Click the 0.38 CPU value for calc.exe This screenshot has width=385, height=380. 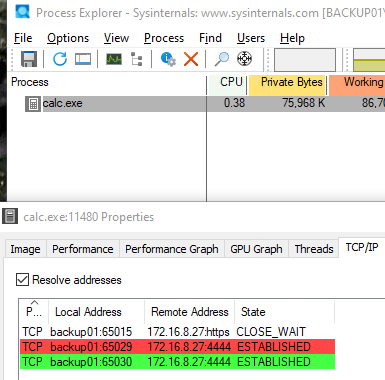point(234,103)
